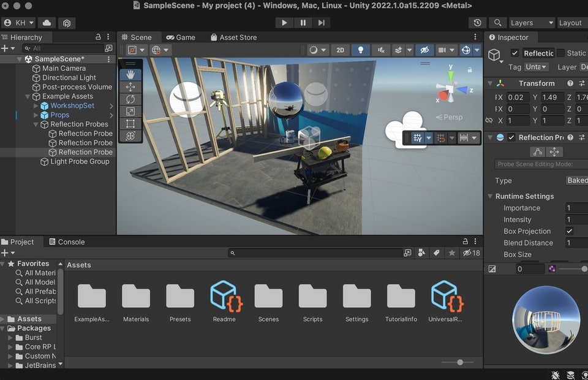Select the Rect transform tool
This screenshot has width=588, height=380.
[x=130, y=124]
